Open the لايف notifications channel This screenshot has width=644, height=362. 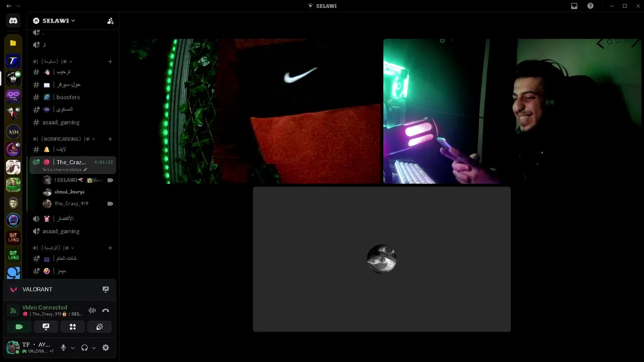click(73, 149)
